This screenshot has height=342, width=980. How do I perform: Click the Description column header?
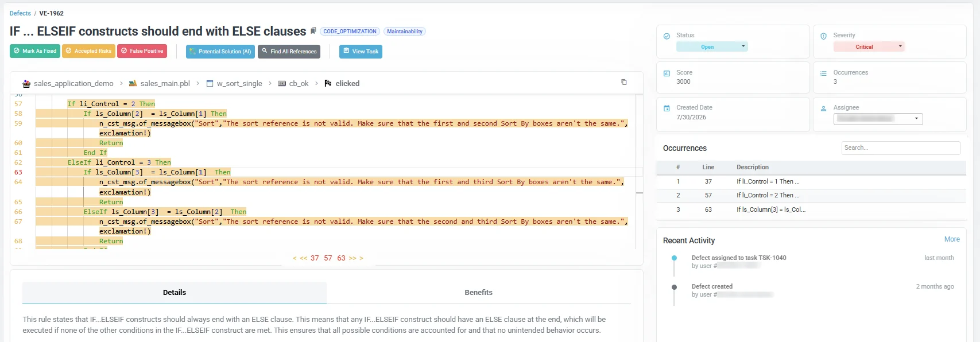(753, 168)
